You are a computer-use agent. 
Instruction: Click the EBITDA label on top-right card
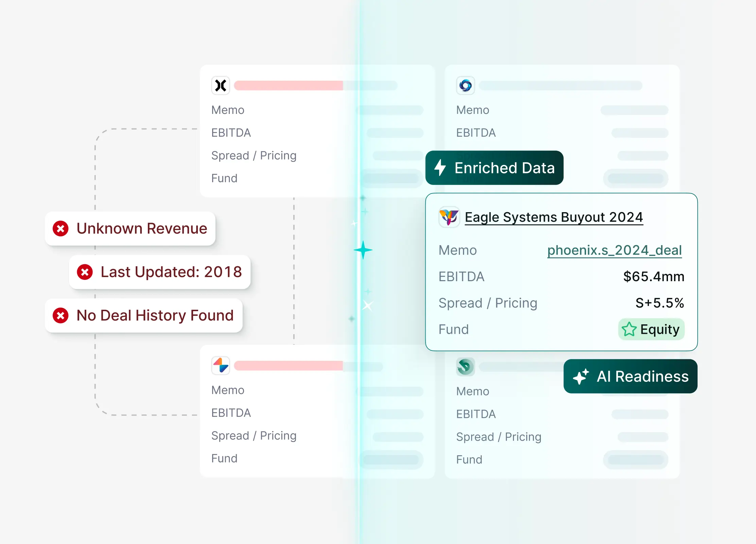pyautogui.click(x=476, y=133)
